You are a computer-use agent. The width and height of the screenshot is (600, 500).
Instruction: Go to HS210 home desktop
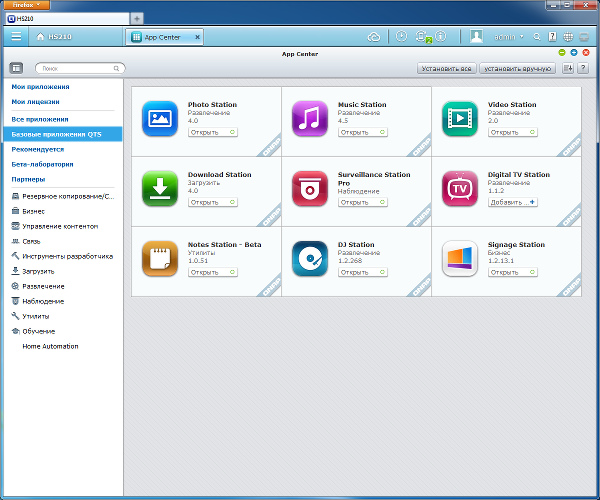(54, 37)
